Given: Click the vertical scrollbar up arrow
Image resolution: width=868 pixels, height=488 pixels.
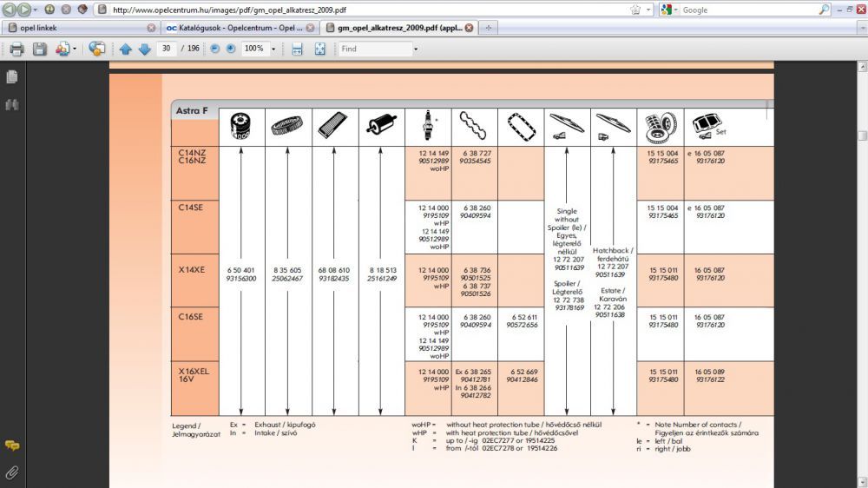Looking at the screenshot, I should tap(862, 67).
